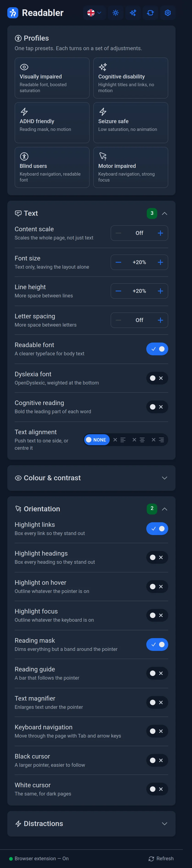Apply the Seizure safe profile
Screen dimensions: 192x868
click(x=131, y=123)
